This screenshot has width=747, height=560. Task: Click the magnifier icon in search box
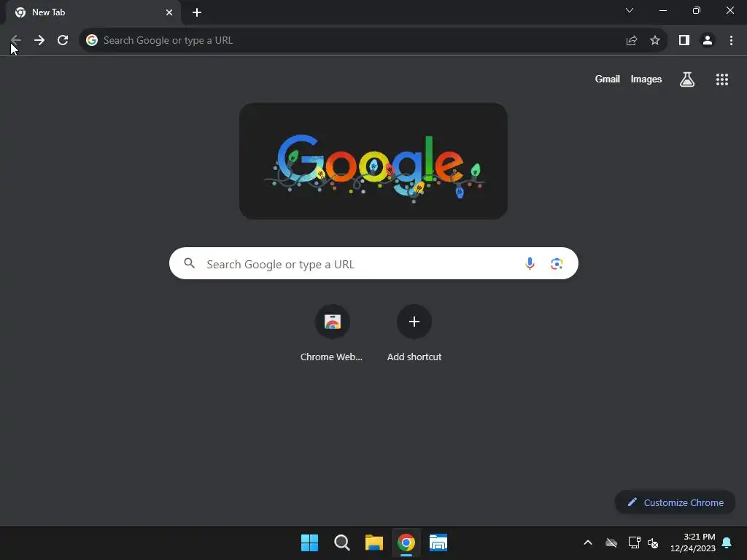(190, 263)
